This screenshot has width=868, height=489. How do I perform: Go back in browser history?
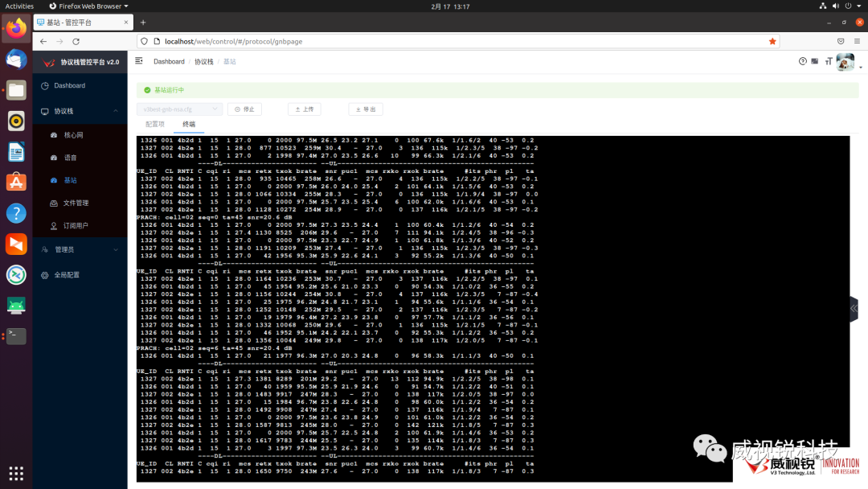43,42
